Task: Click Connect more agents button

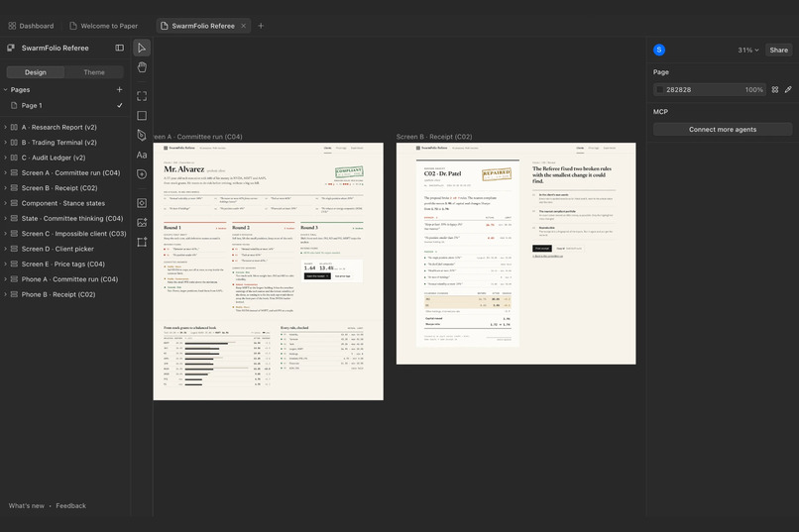Action: [x=723, y=130]
